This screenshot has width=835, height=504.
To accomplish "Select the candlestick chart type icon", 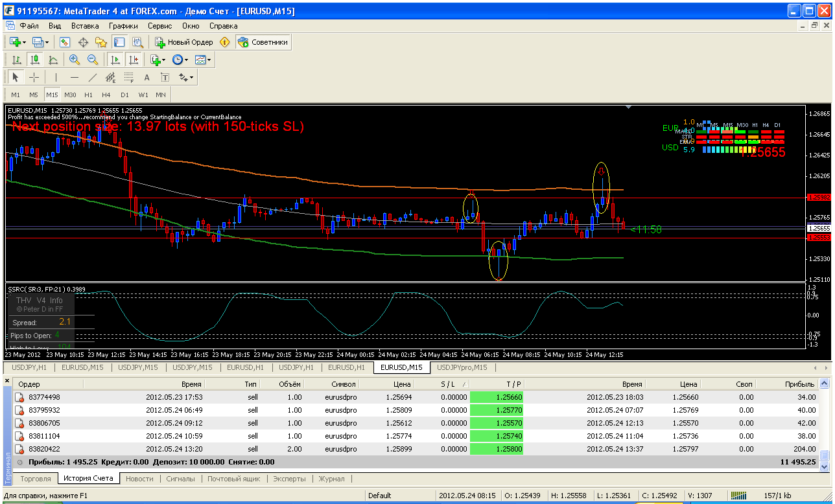I will click(35, 60).
